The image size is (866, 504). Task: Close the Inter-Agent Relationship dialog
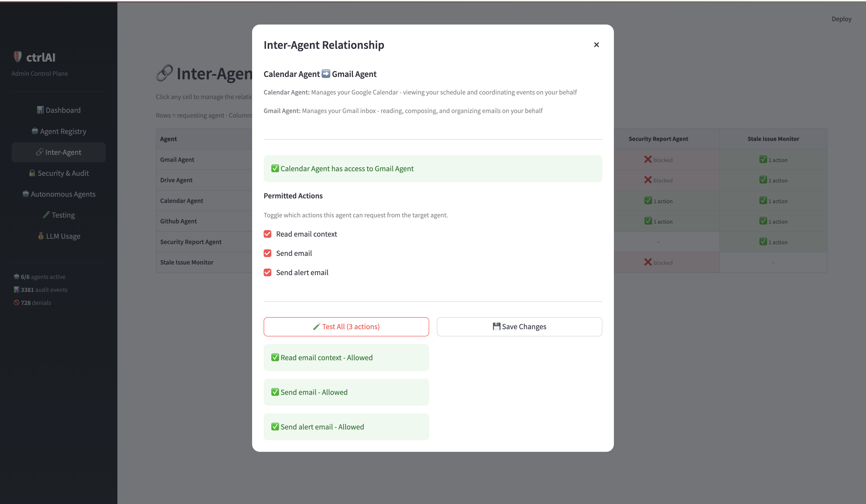596,45
